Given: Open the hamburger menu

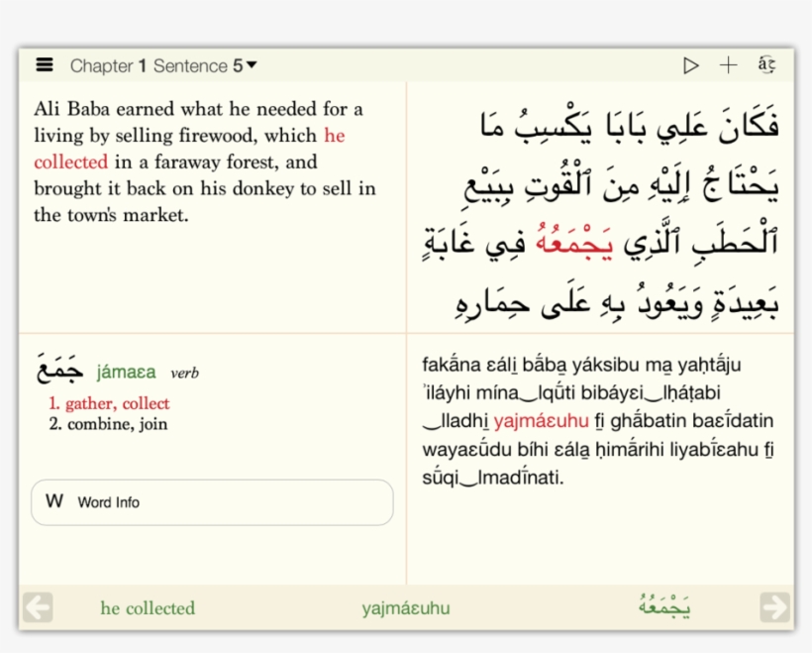Looking at the screenshot, I should pyautogui.click(x=45, y=65).
